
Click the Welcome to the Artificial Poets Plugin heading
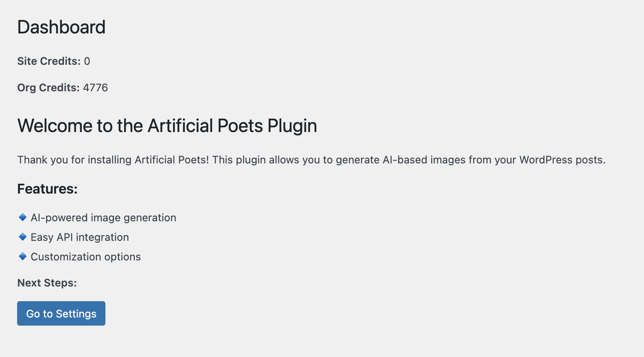click(167, 126)
